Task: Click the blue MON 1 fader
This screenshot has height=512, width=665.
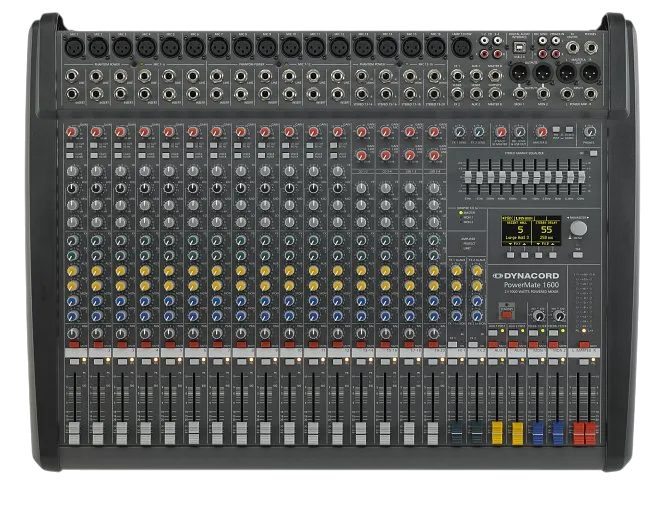Action: click(538, 433)
